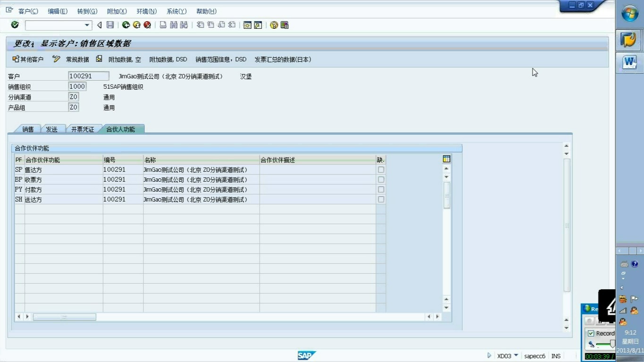Viewport: 644px width, 362px height.
Task: Click the network signal tray icon
Action: pos(623,311)
